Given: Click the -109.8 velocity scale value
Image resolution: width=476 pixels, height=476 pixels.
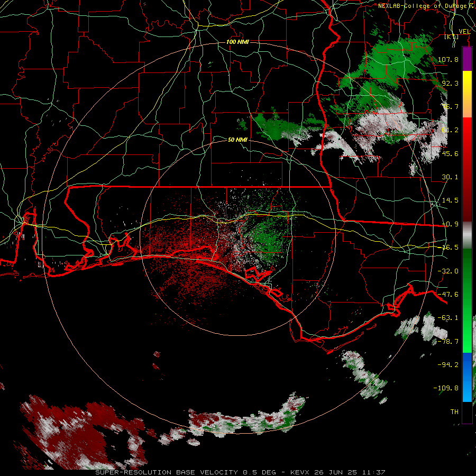Looking at the screenshot, I should click(x=446, y=388).
